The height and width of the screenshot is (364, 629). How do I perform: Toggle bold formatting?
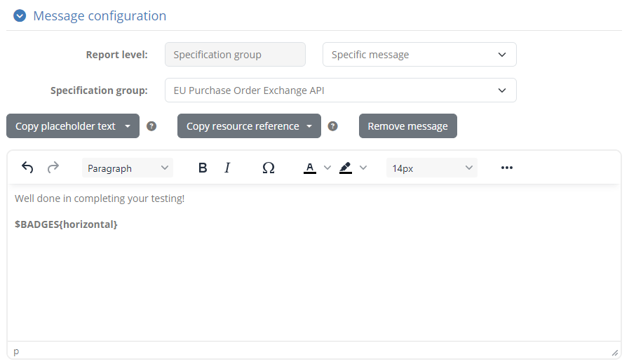click(203, 168)
